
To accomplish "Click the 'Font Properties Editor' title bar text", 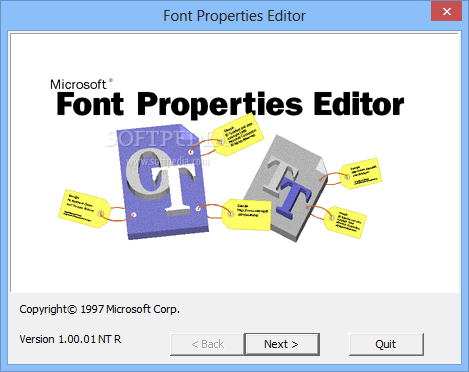I will coord(234,16).
